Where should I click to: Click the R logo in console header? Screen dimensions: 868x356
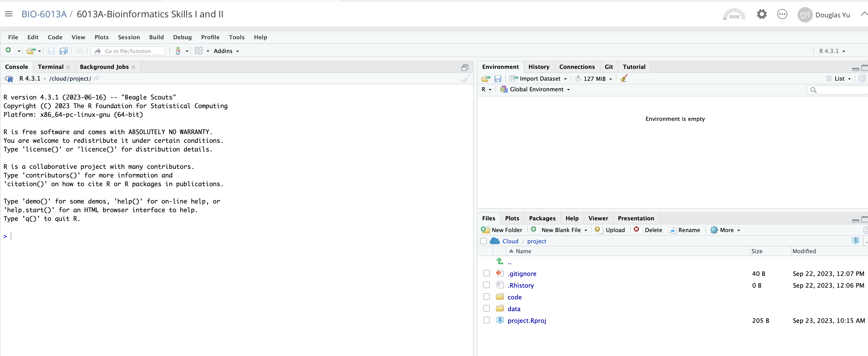(9, 79)
